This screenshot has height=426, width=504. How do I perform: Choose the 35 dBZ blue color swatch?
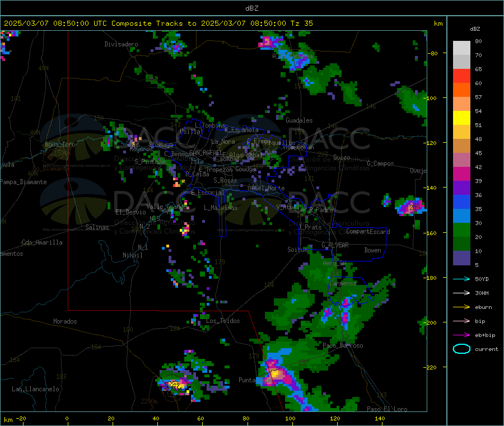click(x=461, y=202)
